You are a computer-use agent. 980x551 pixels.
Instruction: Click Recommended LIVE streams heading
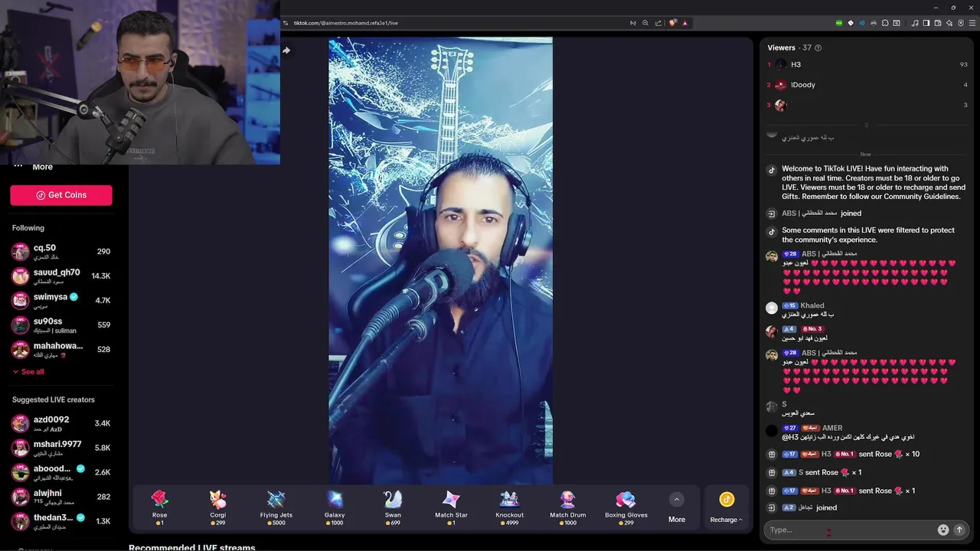click(191, 547)
